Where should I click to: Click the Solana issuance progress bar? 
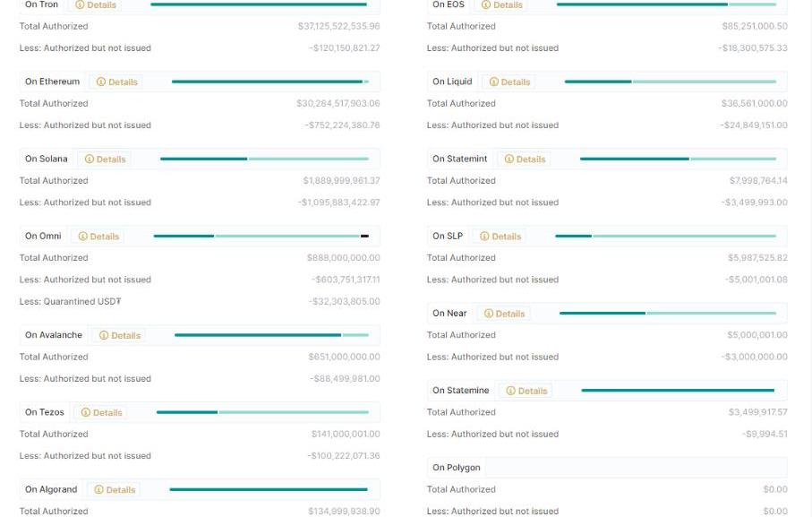tap(265, 159)
